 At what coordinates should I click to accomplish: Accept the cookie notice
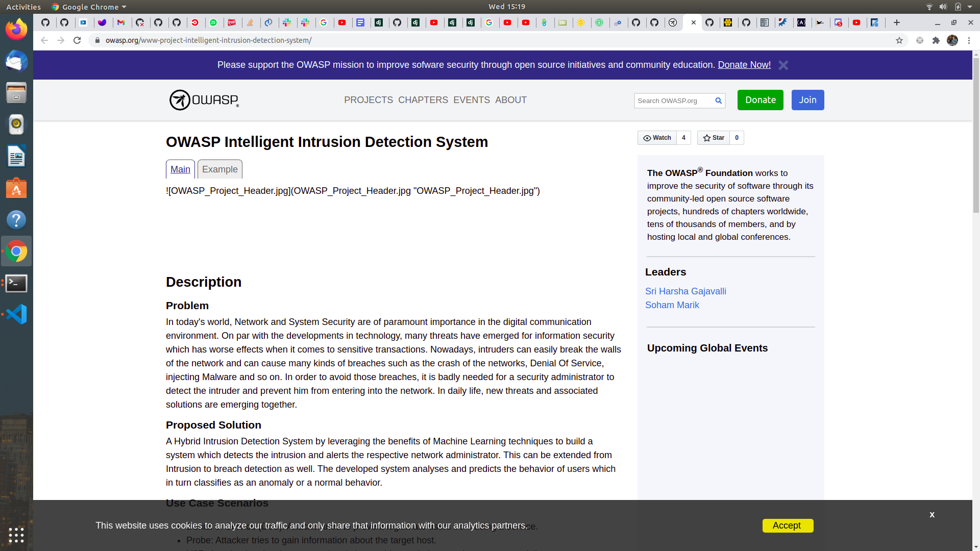click(x=788, y=525)
